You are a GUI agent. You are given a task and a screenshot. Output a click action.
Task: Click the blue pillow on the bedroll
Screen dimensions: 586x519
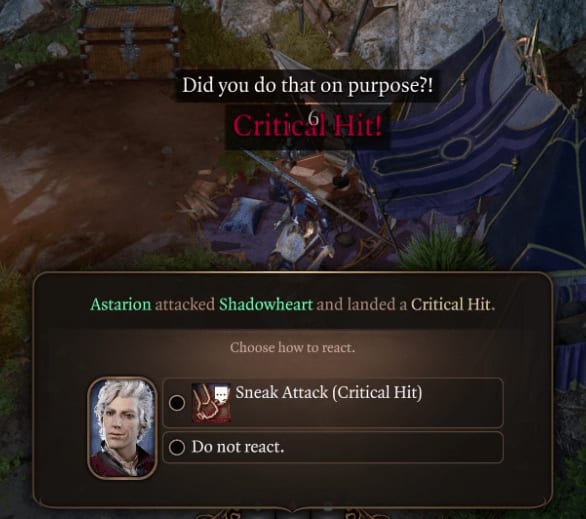pos(243,217)
